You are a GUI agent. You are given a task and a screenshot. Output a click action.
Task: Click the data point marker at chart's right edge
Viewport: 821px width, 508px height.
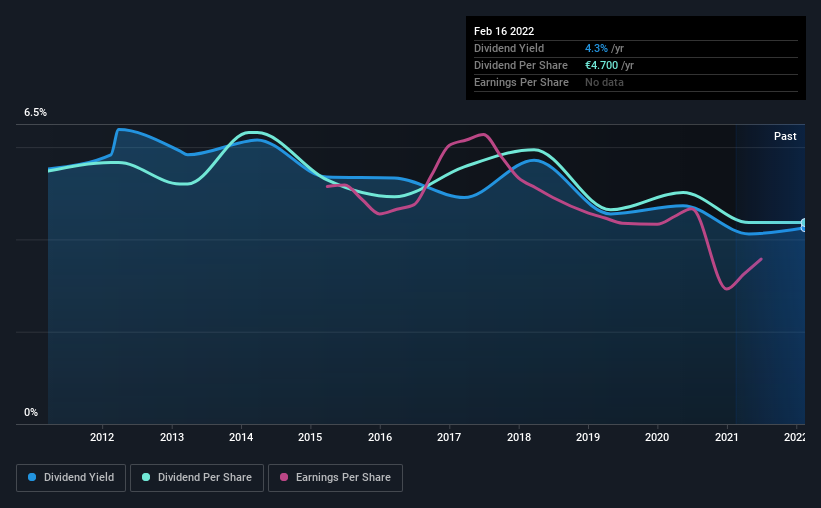[803, 225]
